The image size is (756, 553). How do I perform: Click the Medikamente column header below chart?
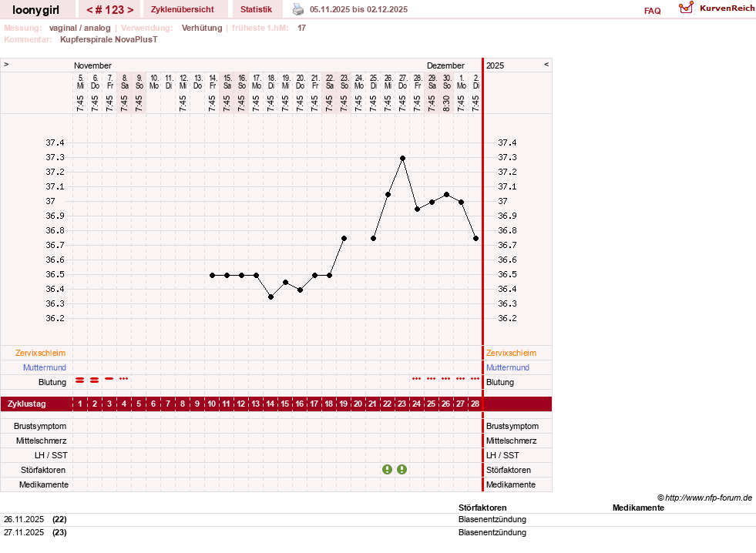coord(638,508)
